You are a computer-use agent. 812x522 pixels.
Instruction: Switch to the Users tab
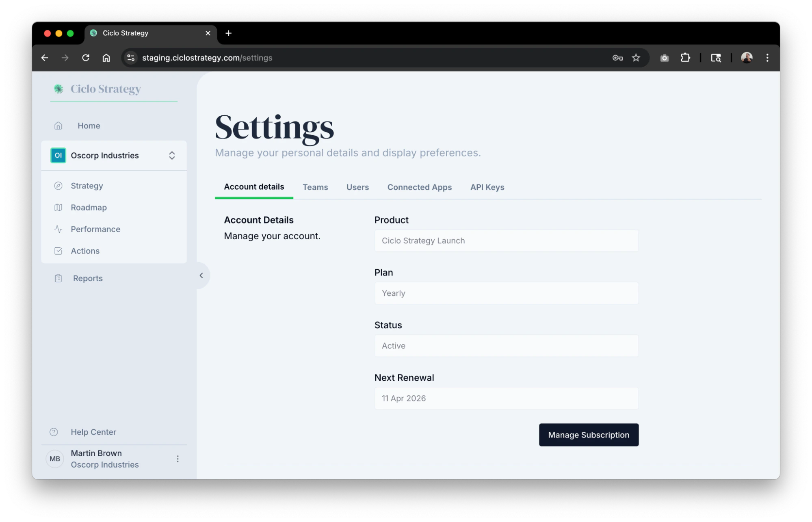(x=357, y=187)
